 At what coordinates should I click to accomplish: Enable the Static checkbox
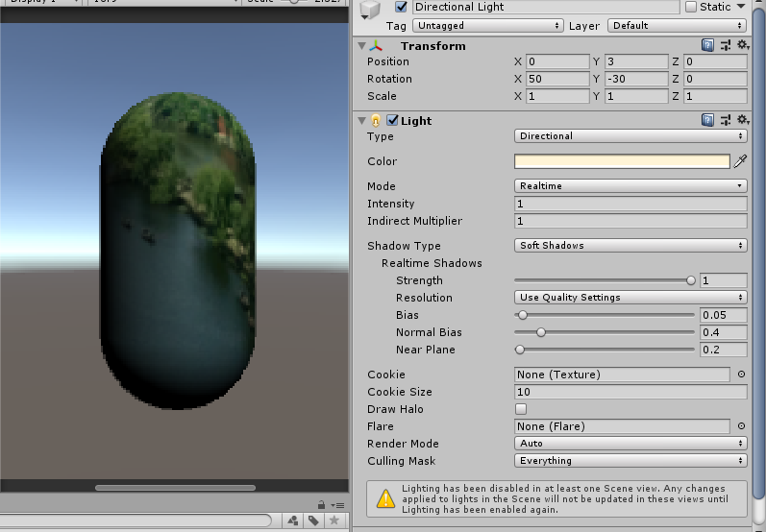[691, 7]
